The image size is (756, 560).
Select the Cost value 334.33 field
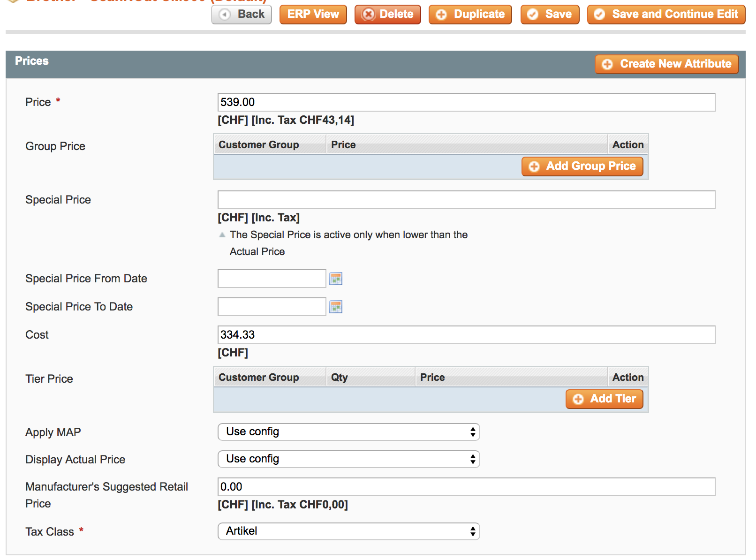[x=467, y=335]
